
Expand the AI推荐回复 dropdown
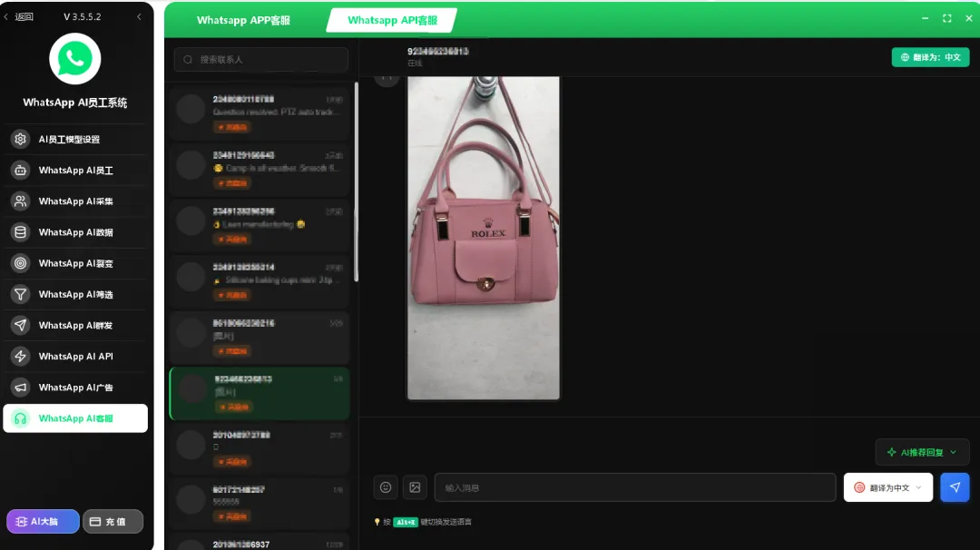pyautogui.click(x=923, y=452)
